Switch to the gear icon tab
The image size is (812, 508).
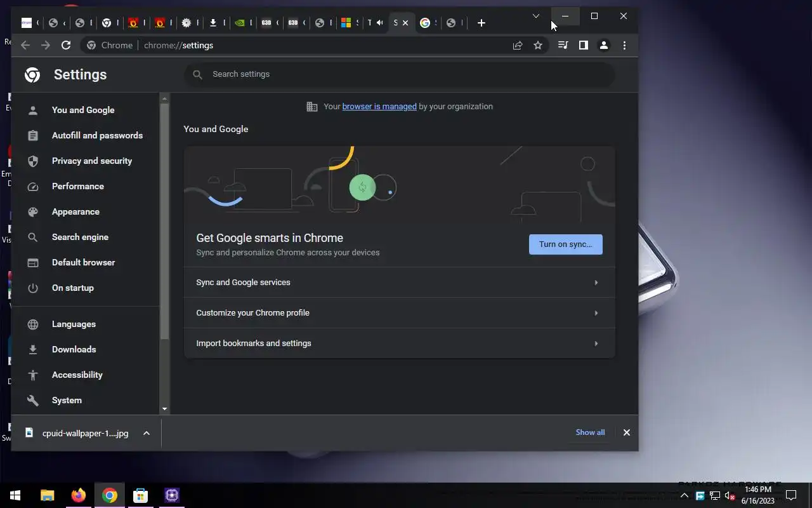(x=187, y=23)
